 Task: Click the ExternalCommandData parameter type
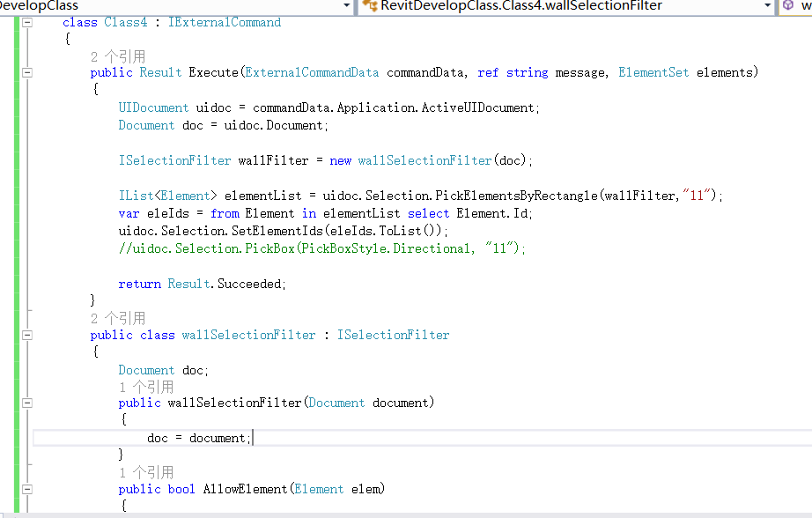pos(312,72)
